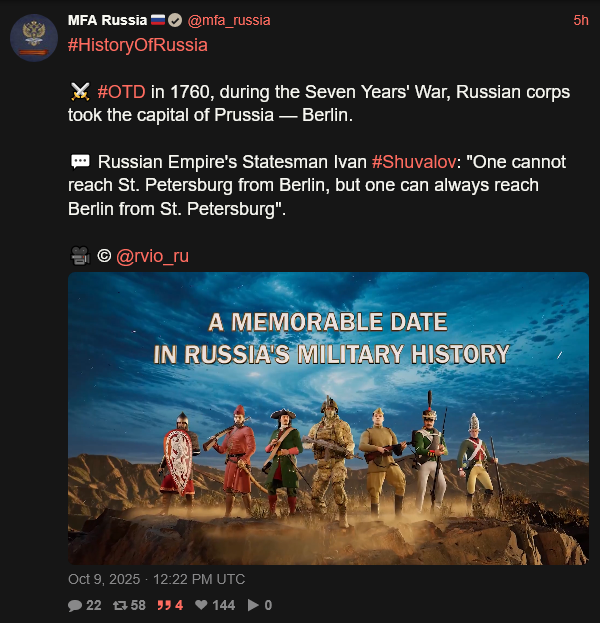Click the crossed swords emoji

(x=80, y=92)
